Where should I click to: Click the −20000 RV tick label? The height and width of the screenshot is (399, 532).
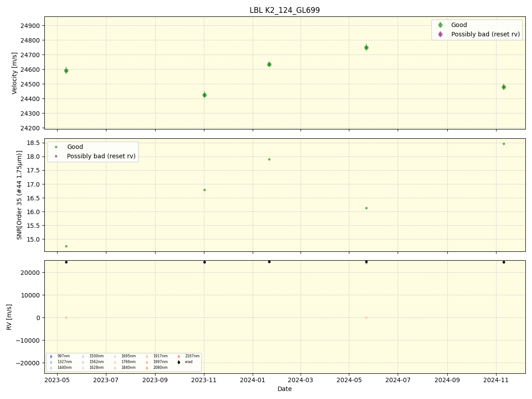28,363
